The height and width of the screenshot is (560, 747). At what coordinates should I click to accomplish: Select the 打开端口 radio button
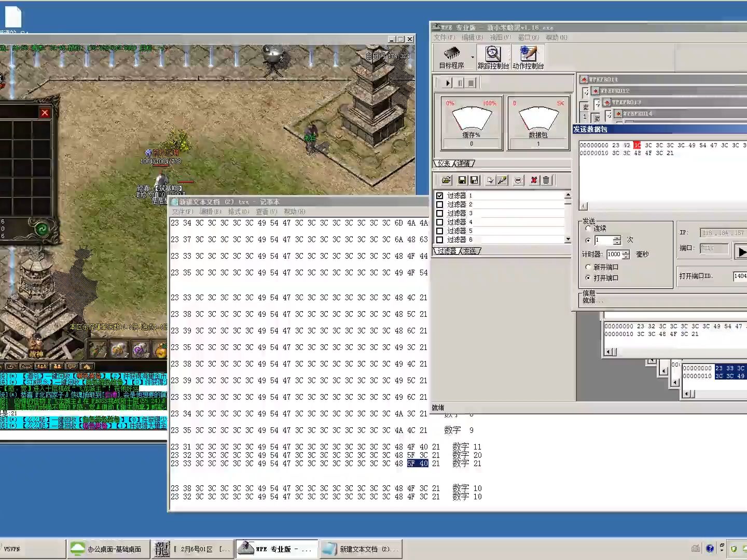(588, 278)
